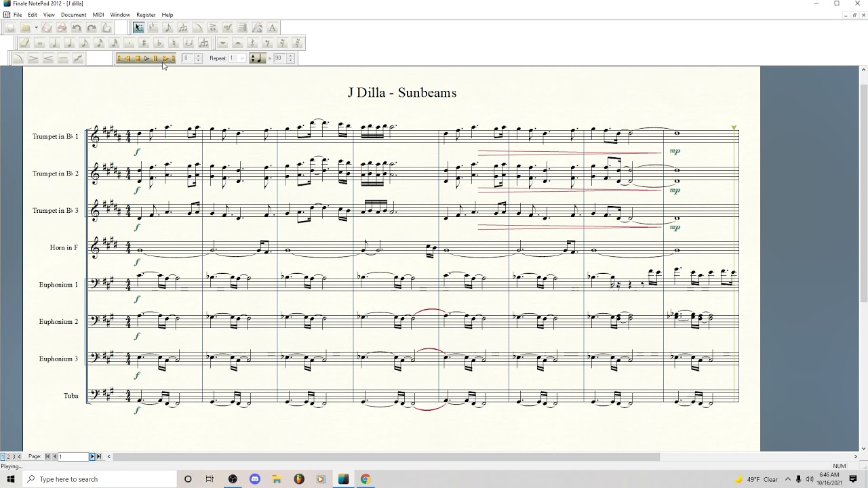Click the Undo arrow icon
The width and height of the screenshot is (868, 488).
[76, 28]
